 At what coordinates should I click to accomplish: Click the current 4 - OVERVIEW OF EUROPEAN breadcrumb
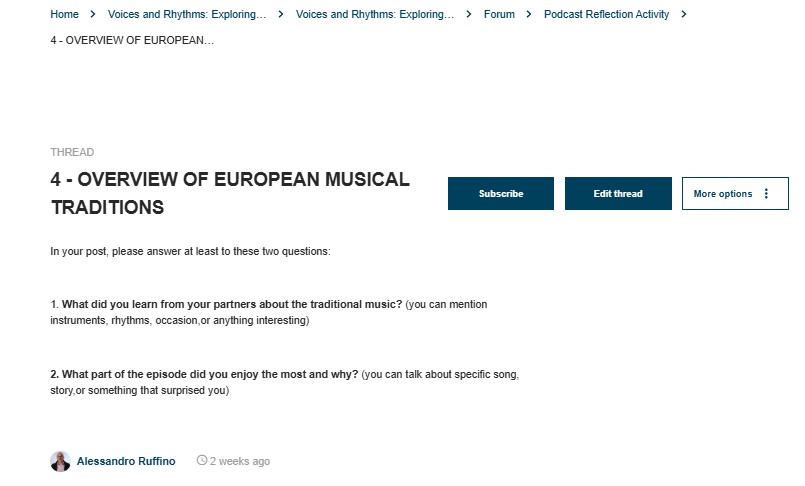(132, 40)
